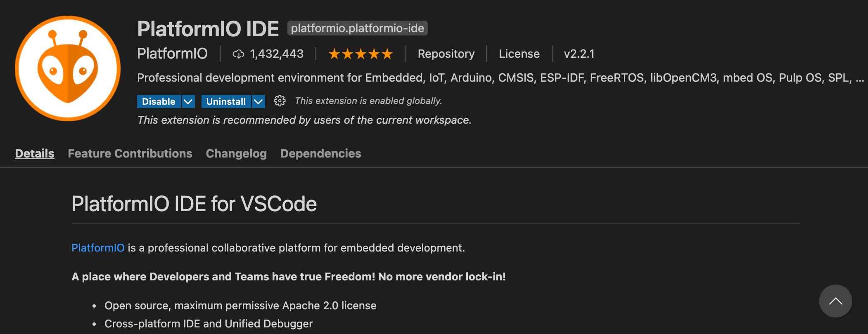Switch to the Feature Contributions tab
This screenshot has width=868, height=334.
130,153
